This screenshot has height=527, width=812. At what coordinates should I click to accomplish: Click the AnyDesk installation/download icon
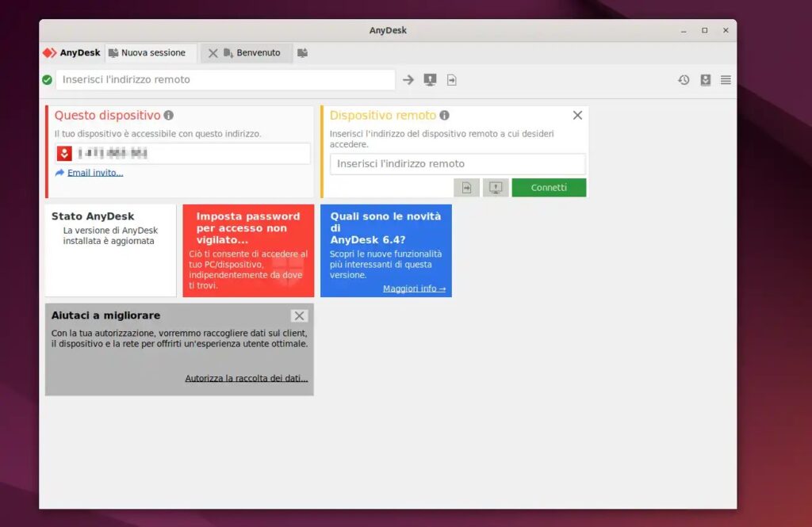704,79
